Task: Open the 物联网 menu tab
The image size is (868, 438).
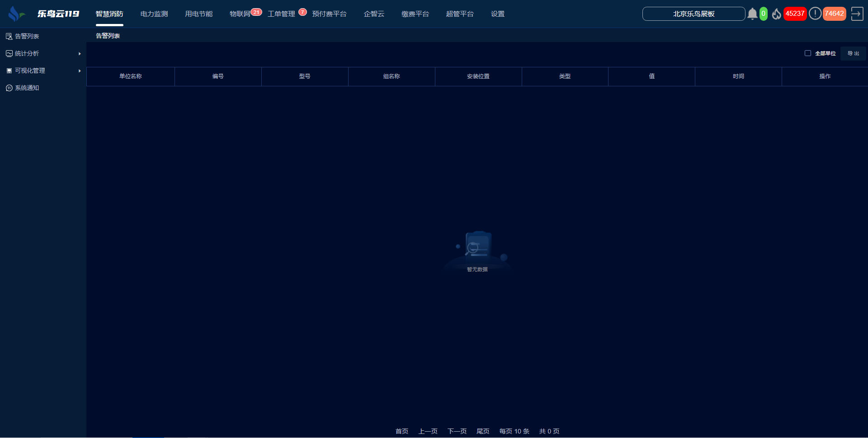Action: click(240, 14)
